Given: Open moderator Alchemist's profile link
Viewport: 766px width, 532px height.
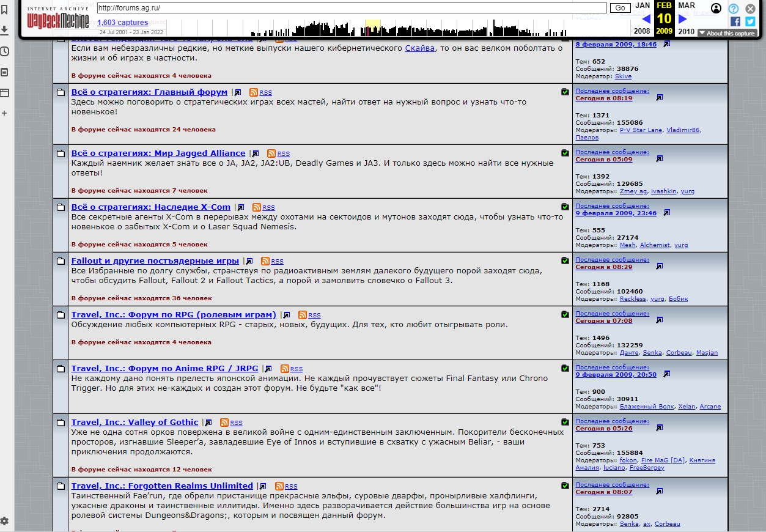Looking at the screenshot, I should tap(655, 245).
